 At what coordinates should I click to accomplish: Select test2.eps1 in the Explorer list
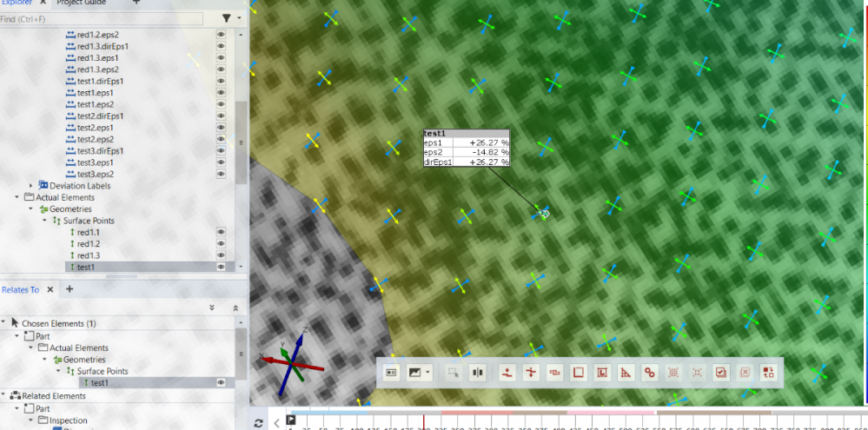(x=96, y=128)
